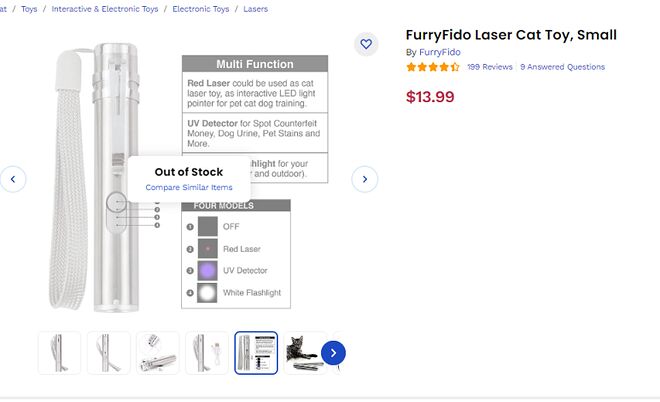Image resolution: width=660 pixels, height=402 pixels.
Task: Select the highlighted Multi Function infographic thumbnail
Action: point(256,353)
